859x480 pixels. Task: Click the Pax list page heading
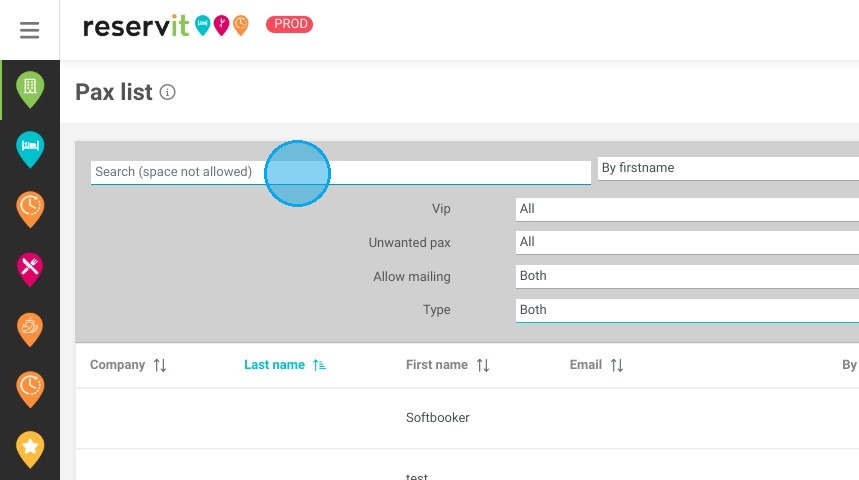(x=113, y=92)
